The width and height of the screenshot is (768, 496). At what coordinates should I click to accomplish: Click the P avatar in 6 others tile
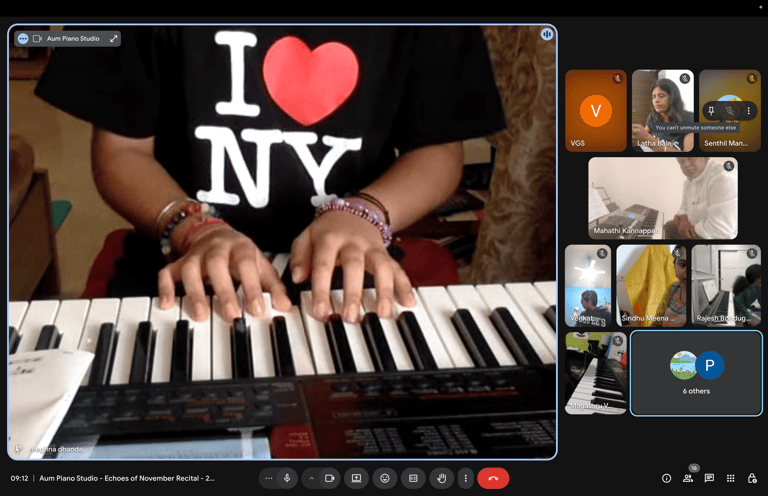710,365
